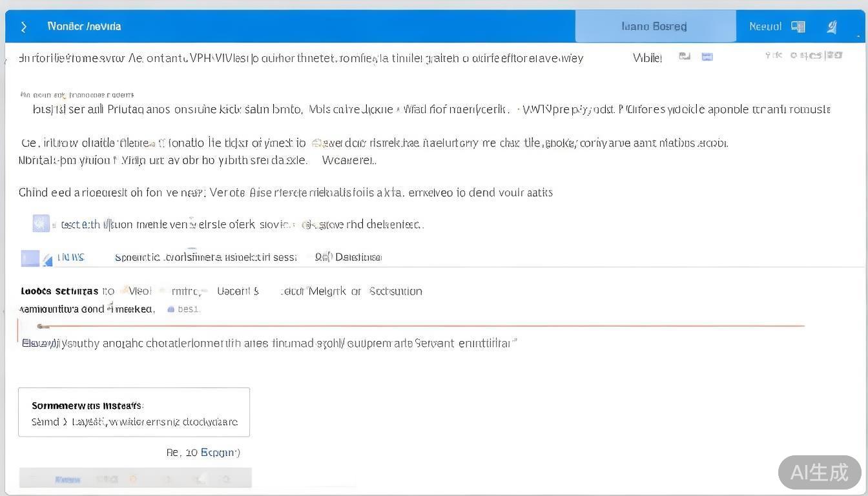Click the blue card icon right of "Wbiiel"
This screenshot has height=496, width=868.
pos(707,57)
